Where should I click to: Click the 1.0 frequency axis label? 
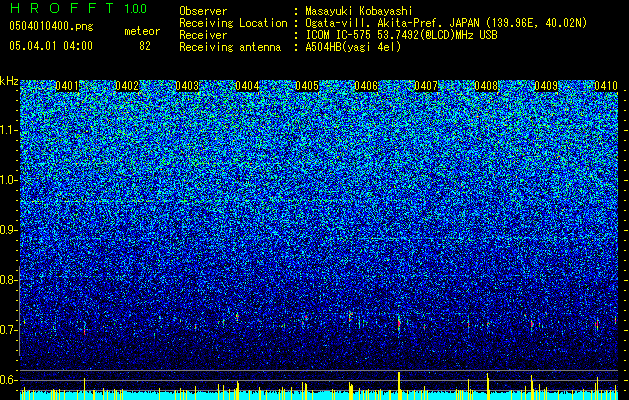[x=9, y=180]
